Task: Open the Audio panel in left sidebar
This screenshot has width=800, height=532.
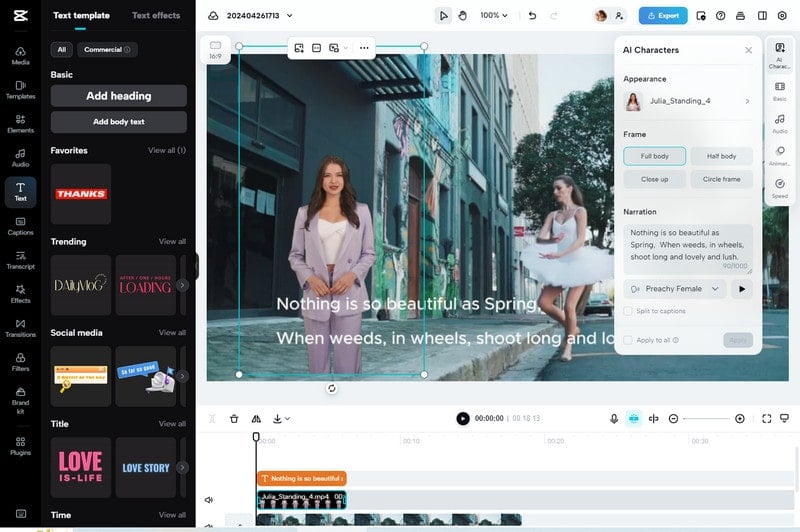Action: point(20,158)
